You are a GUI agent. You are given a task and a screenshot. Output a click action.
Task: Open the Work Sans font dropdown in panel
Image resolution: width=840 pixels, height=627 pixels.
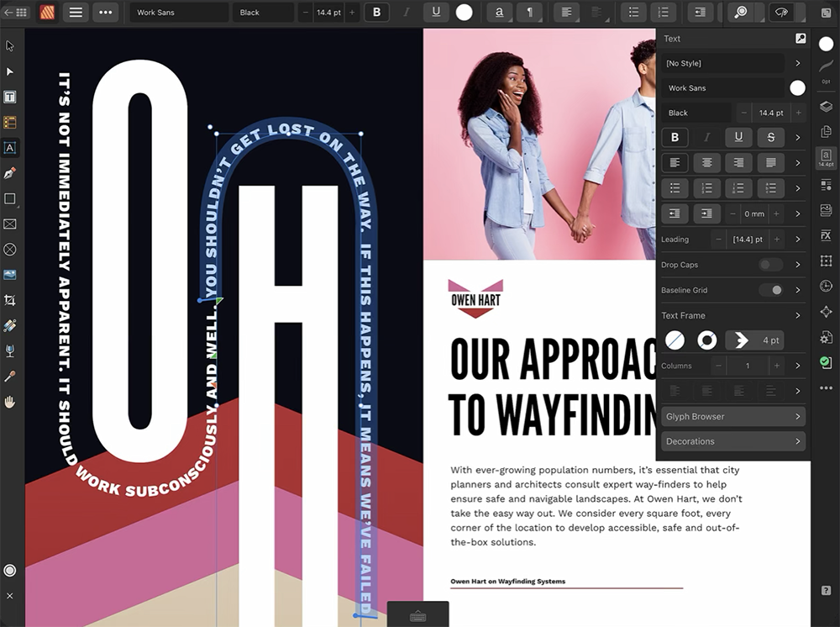pos(723,88)
